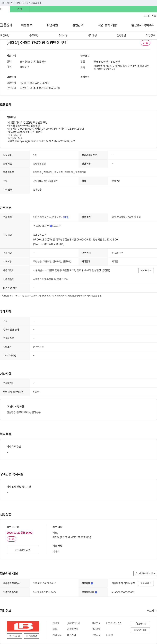Apply using the 이메일 지원 button
Screen dimensions: 157x644
tap(23, 550)
